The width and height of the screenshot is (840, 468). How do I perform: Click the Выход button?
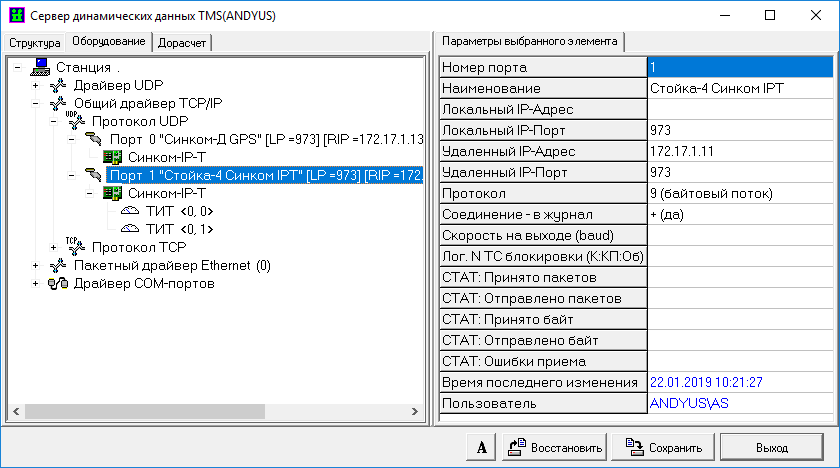coord(771,447)
